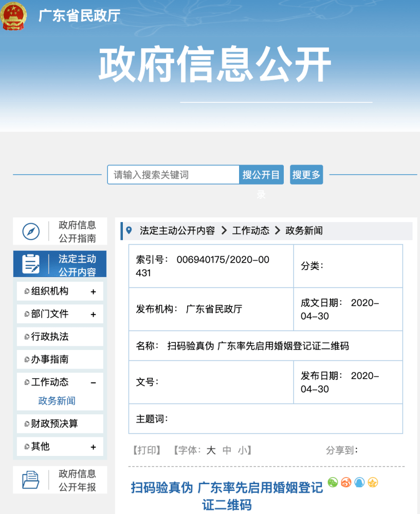Click inside the search keyword input box
420x514 pixels.
coord(172,174)
